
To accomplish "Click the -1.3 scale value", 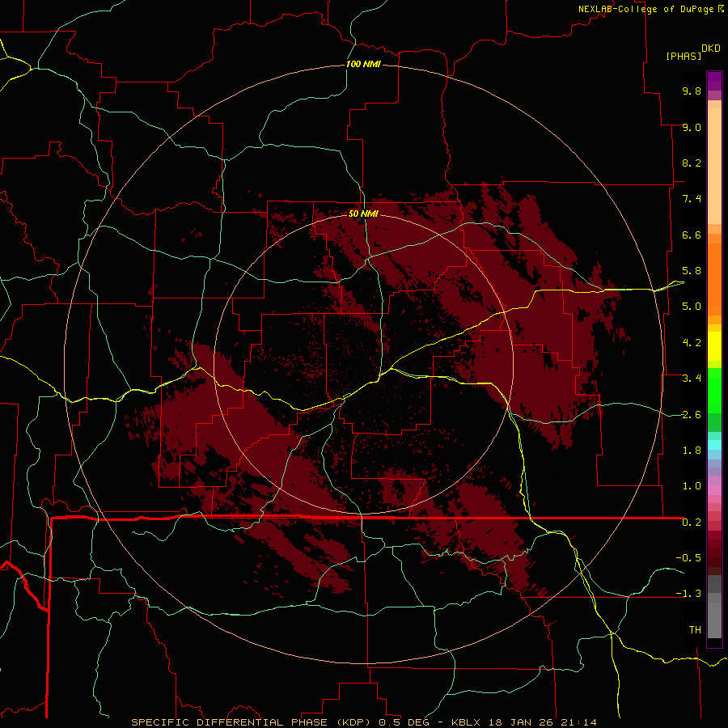I will click(x=688, y=594).
